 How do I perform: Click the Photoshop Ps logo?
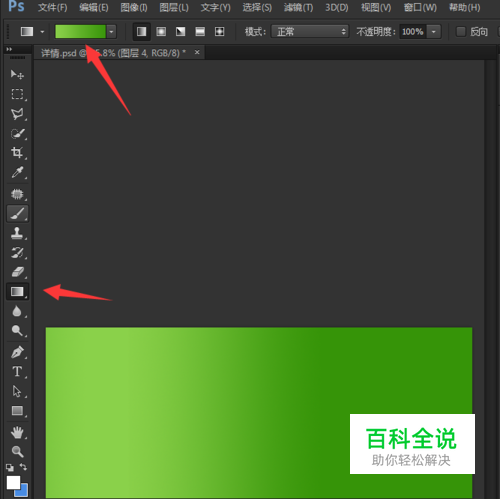tap(16, 6)
